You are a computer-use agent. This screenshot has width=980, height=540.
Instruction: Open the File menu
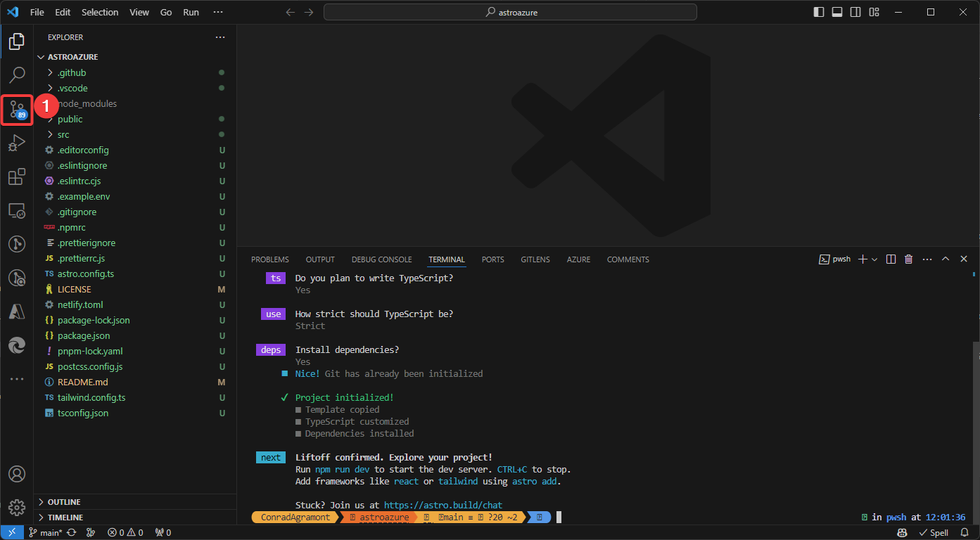click(37, 12)
